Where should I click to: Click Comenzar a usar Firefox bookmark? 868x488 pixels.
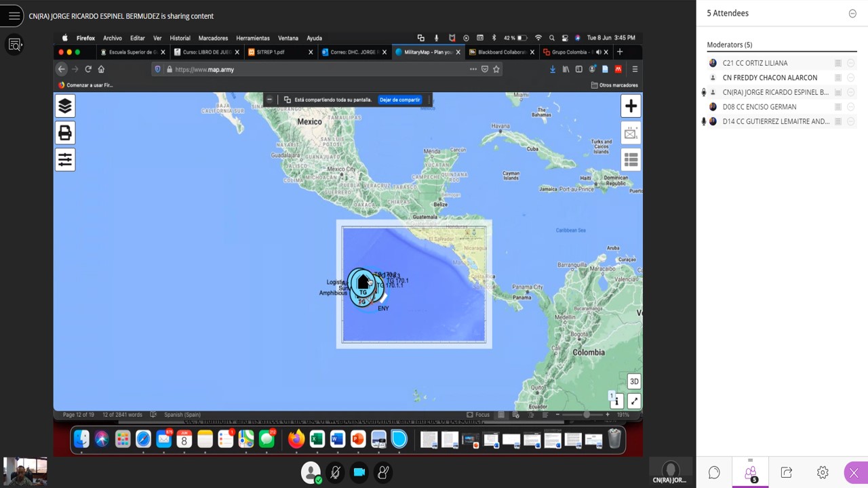coord(85,85)
